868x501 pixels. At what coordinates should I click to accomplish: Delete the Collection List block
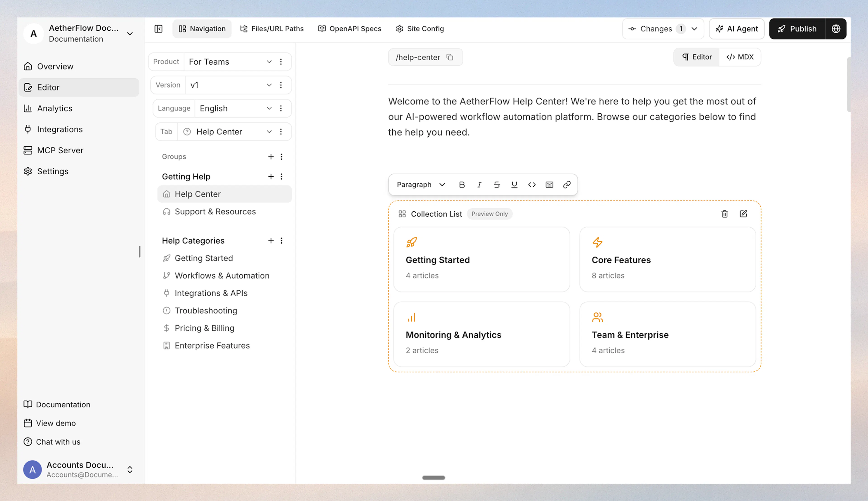(x=724, y=214)
